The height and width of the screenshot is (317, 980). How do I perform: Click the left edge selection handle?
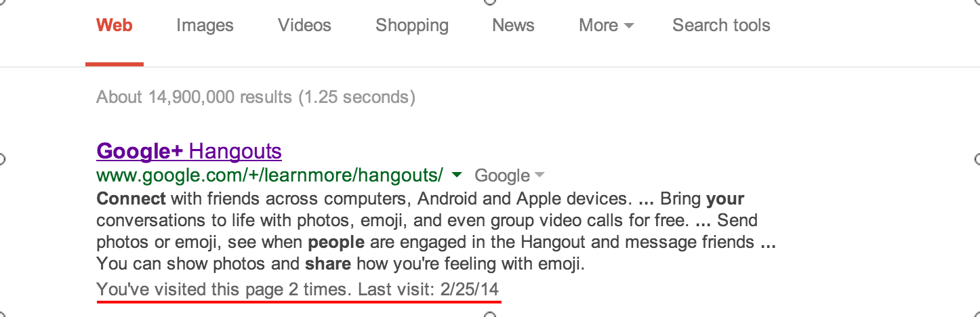coord(2,159)
